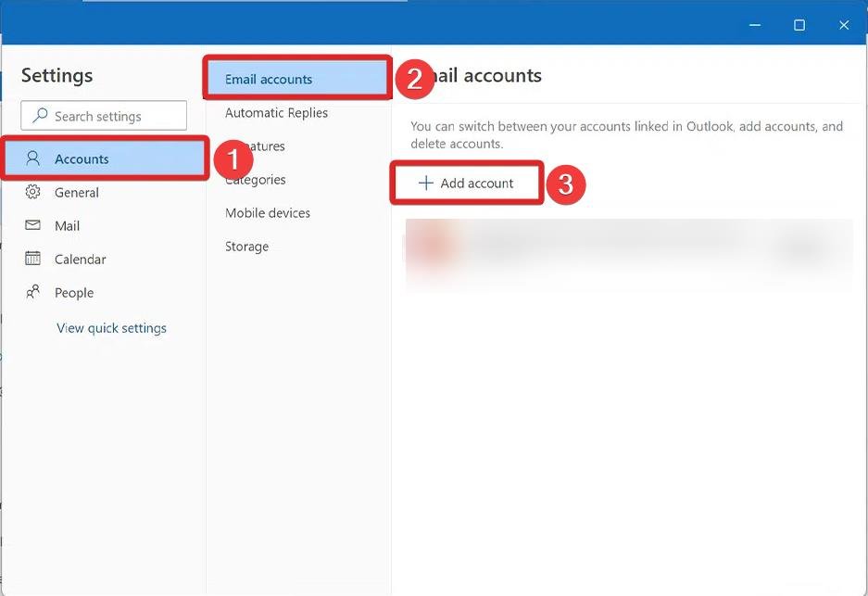
Task: Select the blurred linked account row
Action: pyautogui.click(x=628, y=248)
